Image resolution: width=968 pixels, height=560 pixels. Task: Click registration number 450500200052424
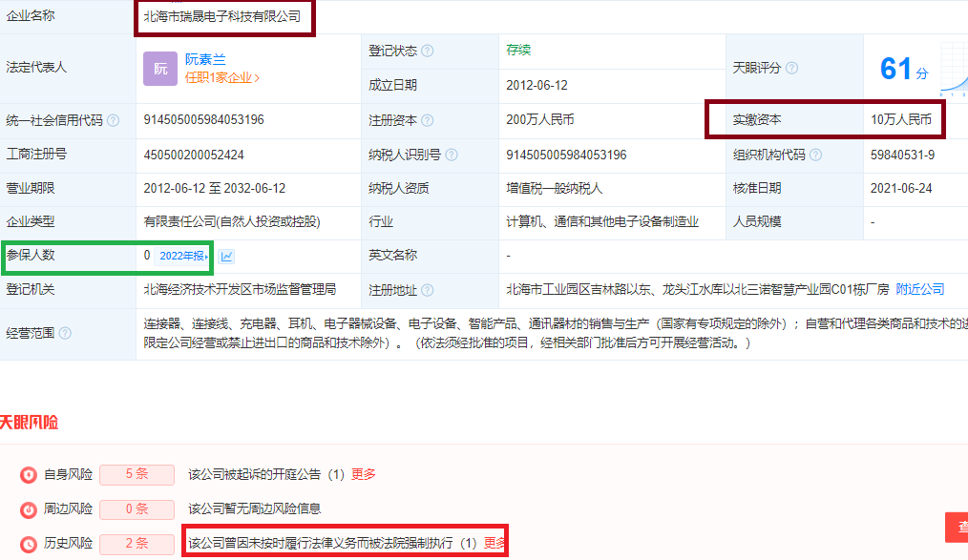[194, 155]
